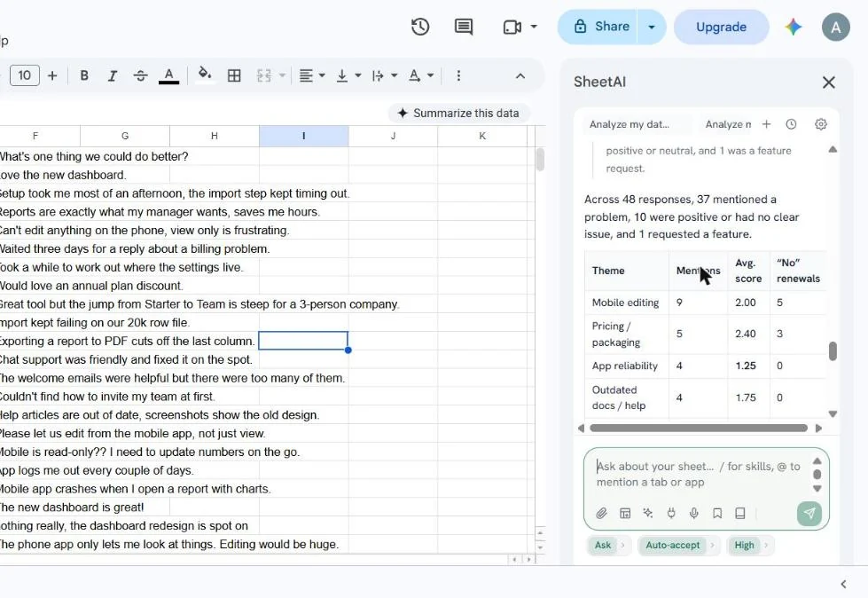868x598 pixels.
Task: Click the App reliability theme row
Action: coord(706,366)
